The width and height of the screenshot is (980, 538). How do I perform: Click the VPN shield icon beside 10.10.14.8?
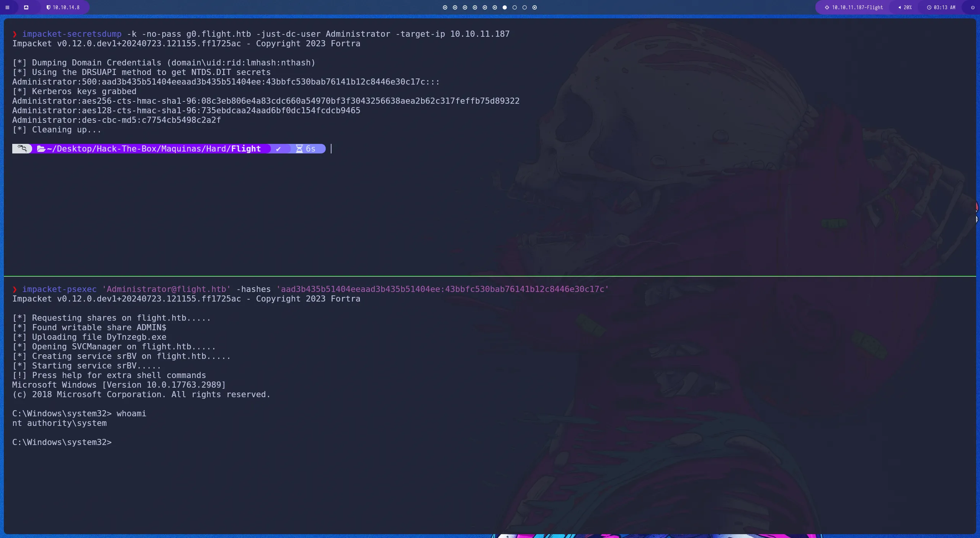[x=49, y=7]
